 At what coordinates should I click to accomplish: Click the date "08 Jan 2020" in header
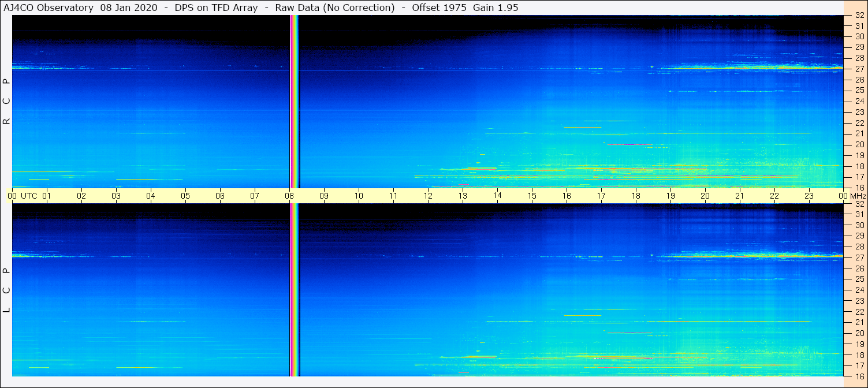(128, 8)
